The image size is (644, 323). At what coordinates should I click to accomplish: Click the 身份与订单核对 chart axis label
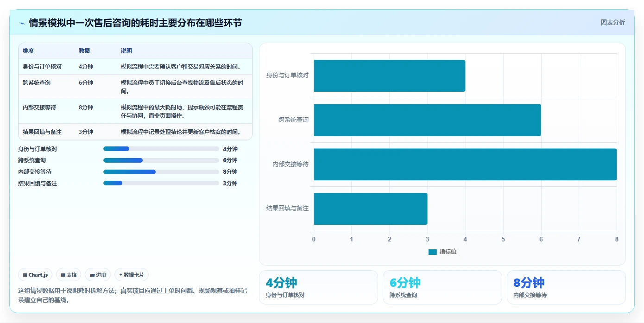[287, 75]
